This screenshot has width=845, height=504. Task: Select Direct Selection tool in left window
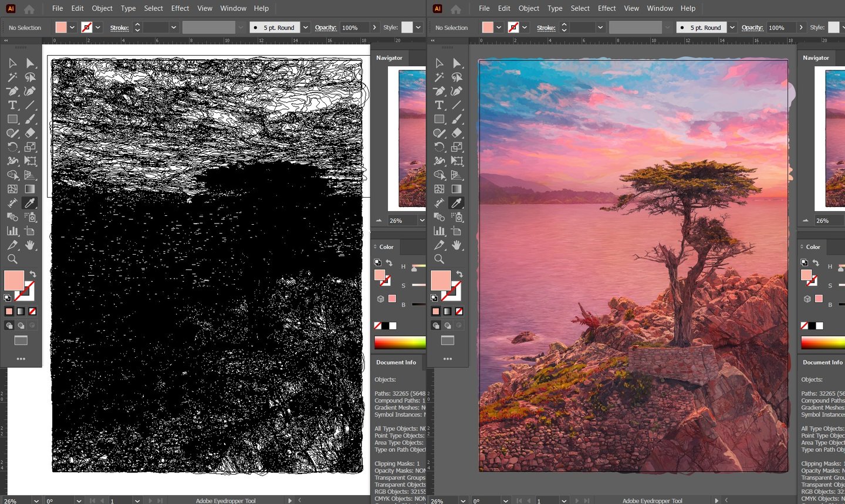(x=30, y=63)
